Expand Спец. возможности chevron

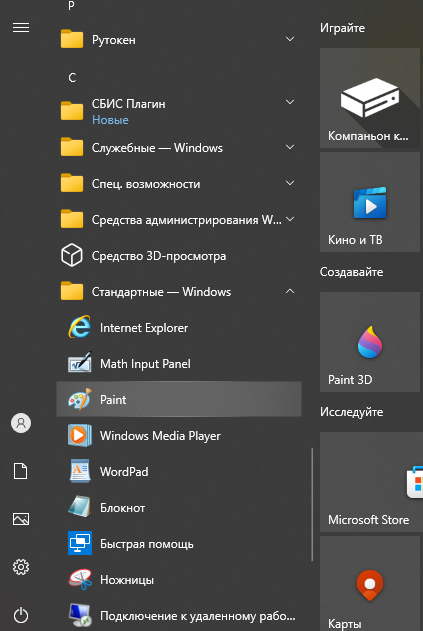coord(290,183)
